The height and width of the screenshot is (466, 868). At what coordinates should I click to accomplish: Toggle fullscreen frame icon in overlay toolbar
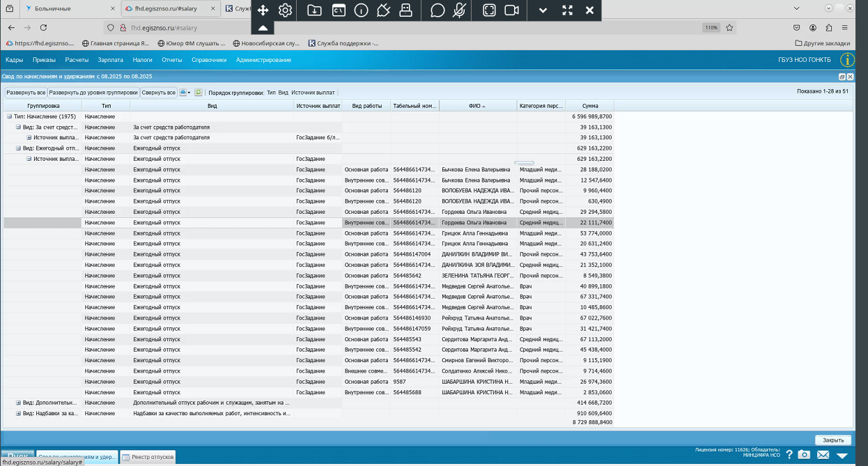click(x=490, y=10)
